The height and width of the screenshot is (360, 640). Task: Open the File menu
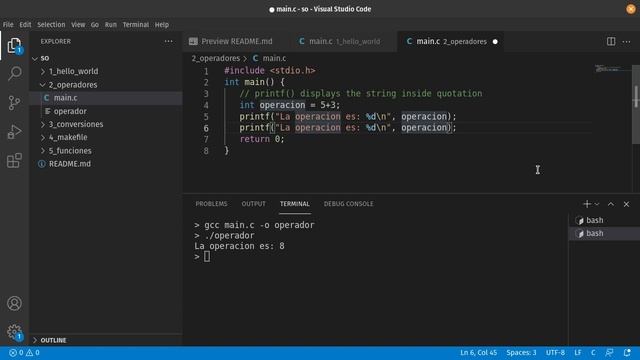click(8, 24)
